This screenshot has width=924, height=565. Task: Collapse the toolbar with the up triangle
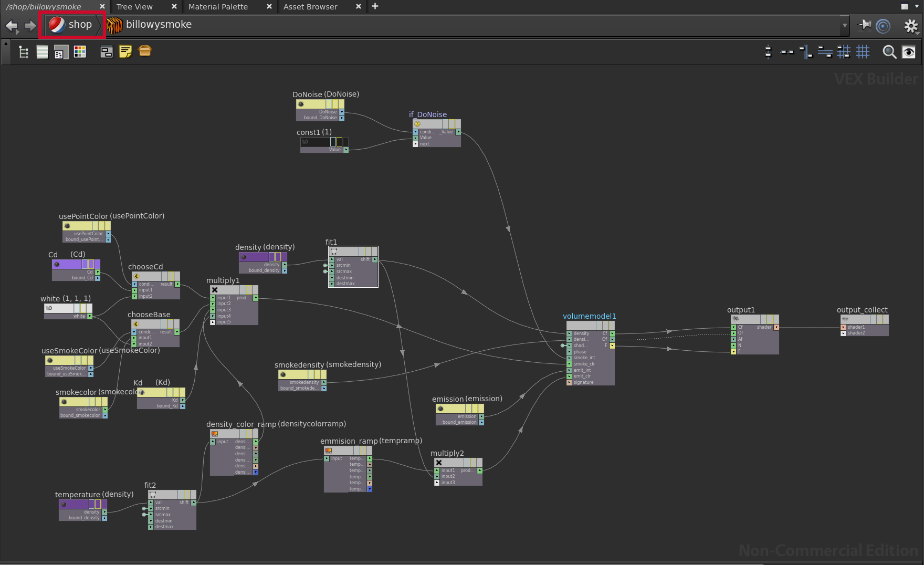(6, 44)
